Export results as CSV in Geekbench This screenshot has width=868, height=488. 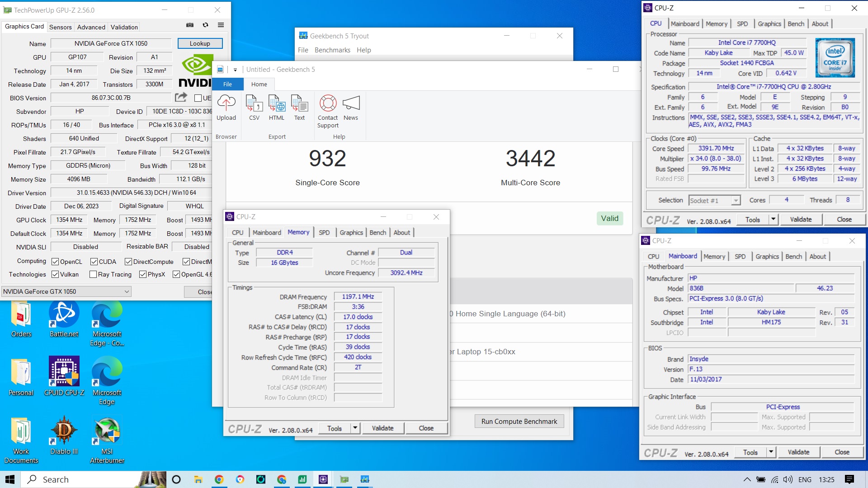tap(254, 108)
